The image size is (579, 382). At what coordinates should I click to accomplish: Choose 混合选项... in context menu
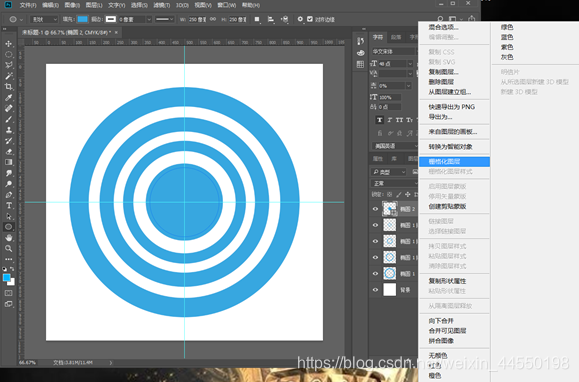click(454, 27)
